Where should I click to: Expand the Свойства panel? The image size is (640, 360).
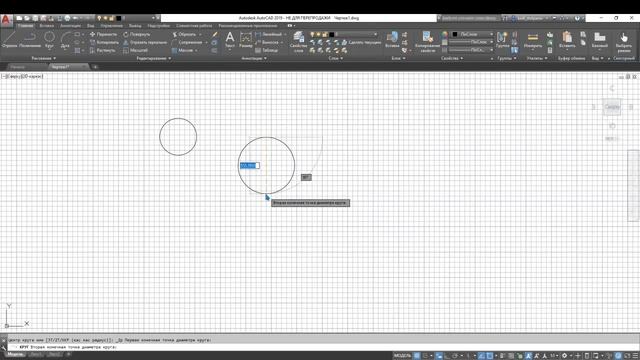coord(451,58)
